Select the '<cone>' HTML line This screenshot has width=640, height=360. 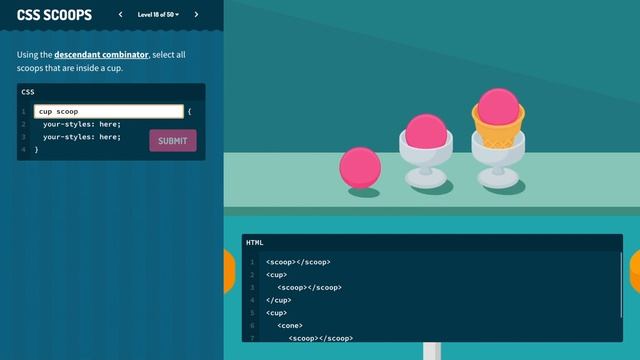(x=290, y=326)
